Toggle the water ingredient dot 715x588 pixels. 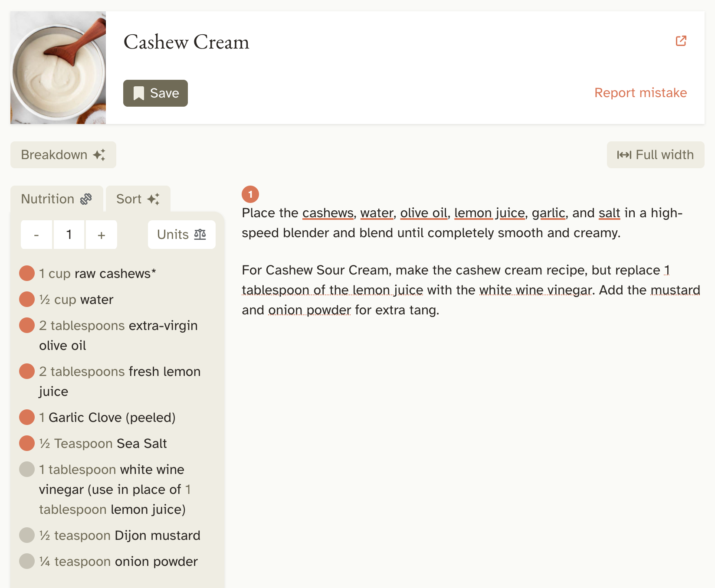pyautogui.click(x=27, y=300)
